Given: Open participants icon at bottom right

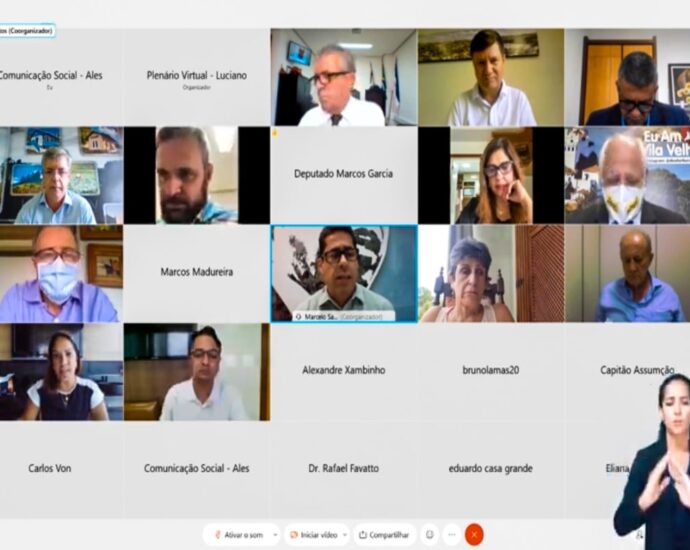Looking at the screenshot, I should [x=639, y=535].
